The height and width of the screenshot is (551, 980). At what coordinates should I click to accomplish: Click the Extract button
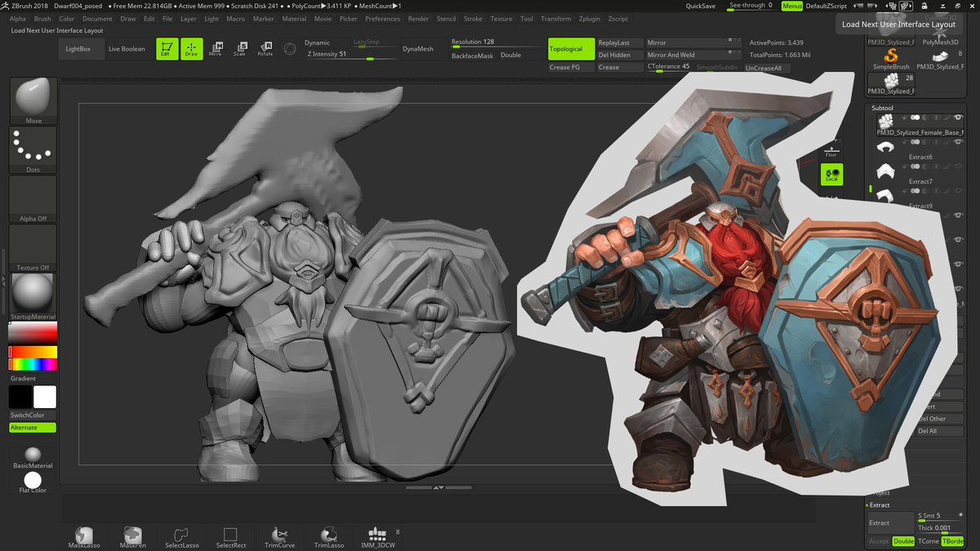pyautogui.click(x=890, y=522)
